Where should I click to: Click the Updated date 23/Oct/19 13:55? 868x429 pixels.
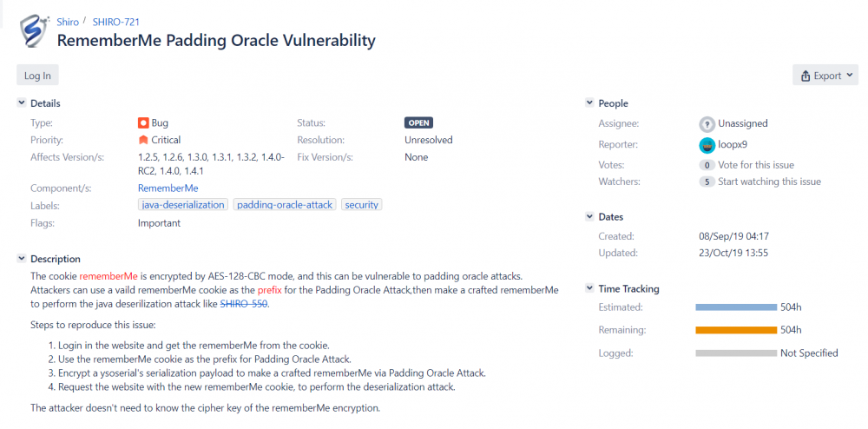(733, 253)
